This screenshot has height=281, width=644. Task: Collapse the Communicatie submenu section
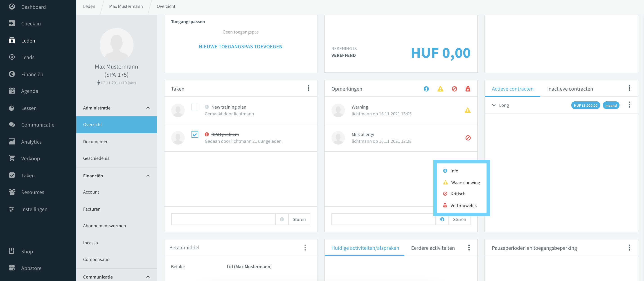pos(148,277)
